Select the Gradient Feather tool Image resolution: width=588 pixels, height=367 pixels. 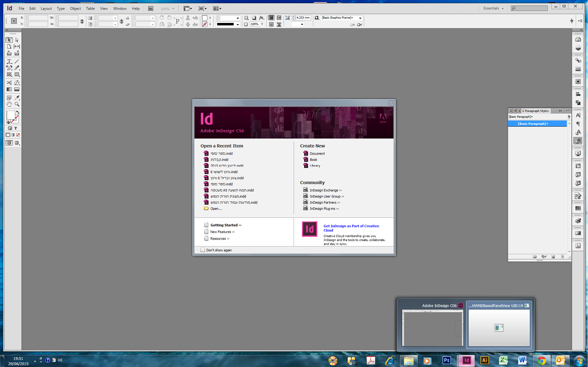click(x=17, y=89)
